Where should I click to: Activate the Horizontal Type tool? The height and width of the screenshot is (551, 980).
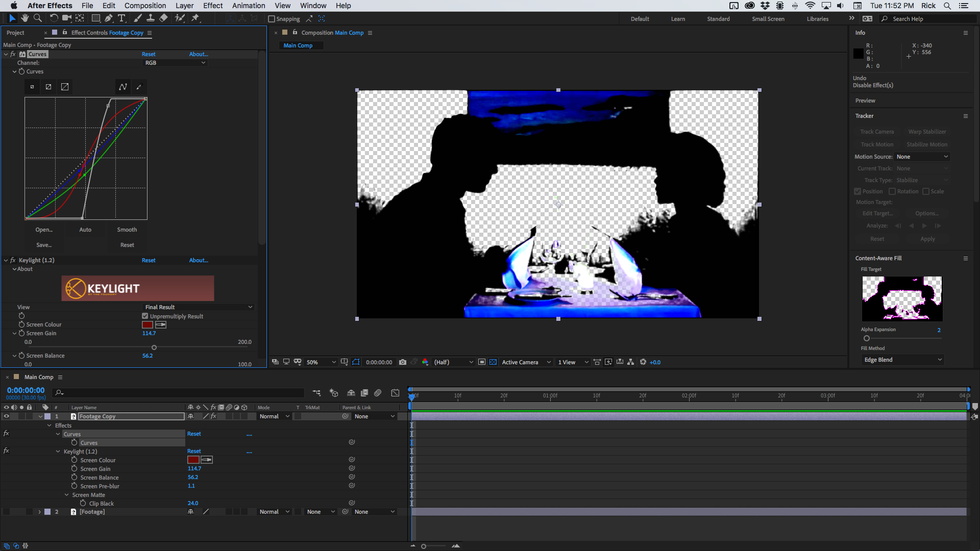click(x=121, y=18)
